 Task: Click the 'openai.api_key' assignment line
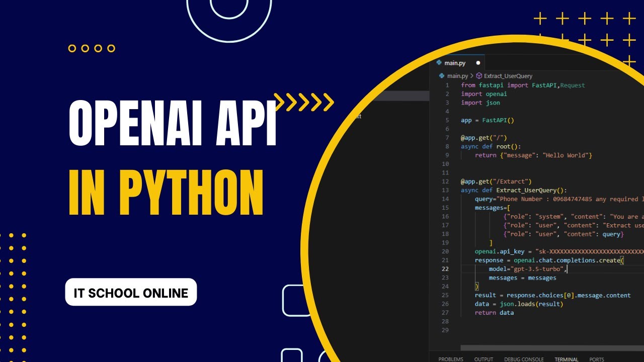[559, 251]
